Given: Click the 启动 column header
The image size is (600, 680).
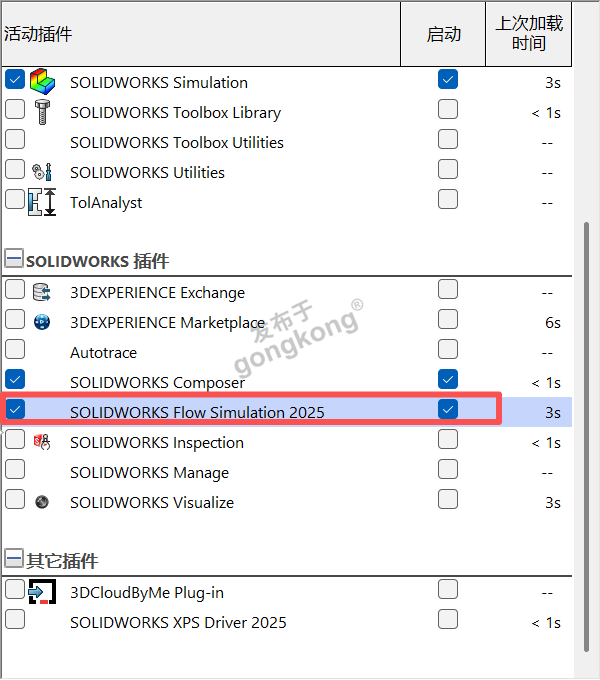Looking at the screenshot, I should (x=444, y=33).
